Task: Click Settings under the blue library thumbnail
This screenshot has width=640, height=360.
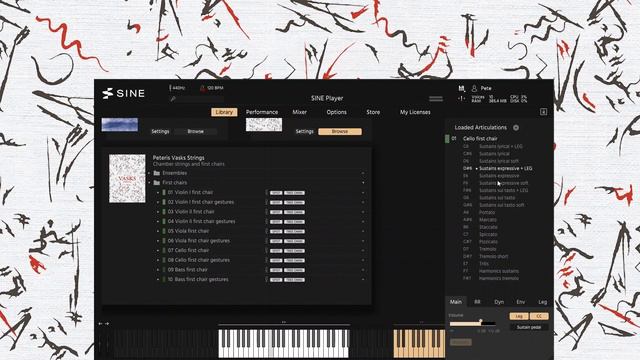Action: tap(160, 131)
